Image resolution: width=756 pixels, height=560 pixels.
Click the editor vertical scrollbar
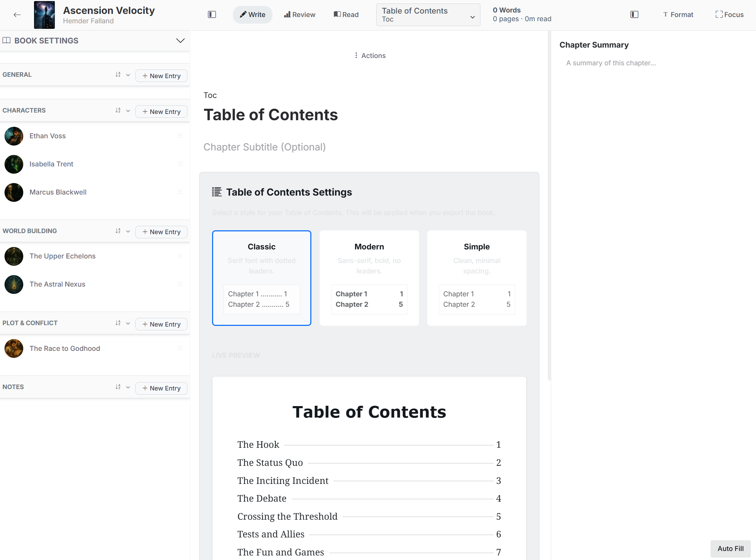tap(549, 206)
